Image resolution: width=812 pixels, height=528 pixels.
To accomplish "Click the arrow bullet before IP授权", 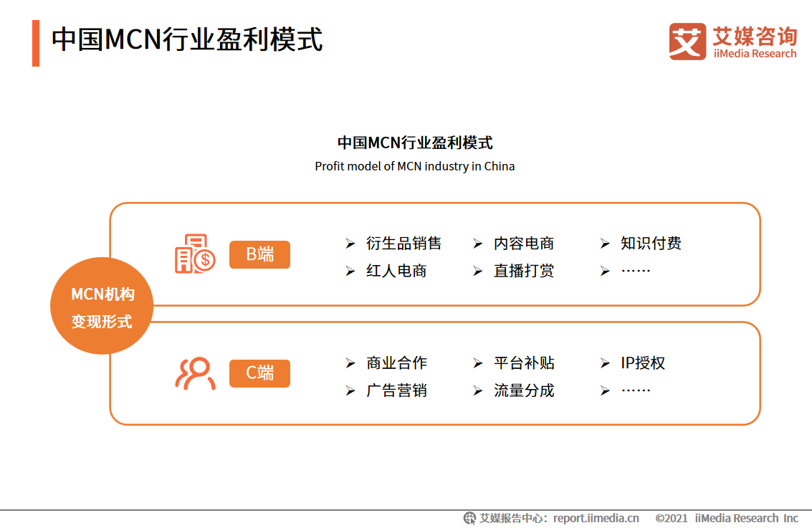I will pos(605,364).
